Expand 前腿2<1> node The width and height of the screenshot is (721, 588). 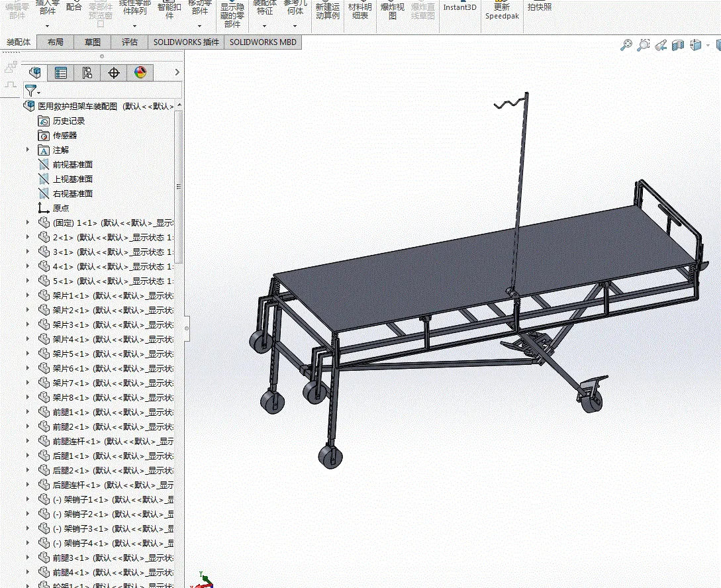[28, 426]
